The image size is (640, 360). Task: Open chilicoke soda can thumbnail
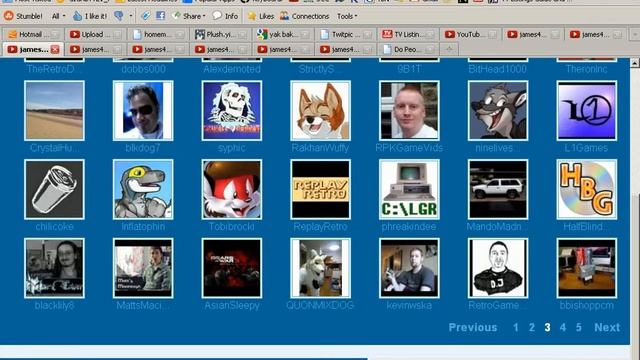54,189
